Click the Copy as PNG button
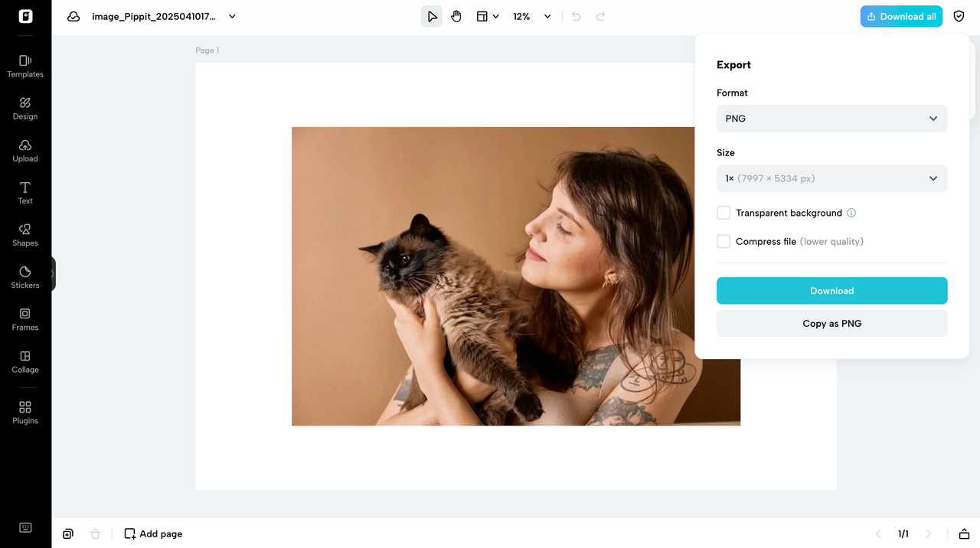 831,323
